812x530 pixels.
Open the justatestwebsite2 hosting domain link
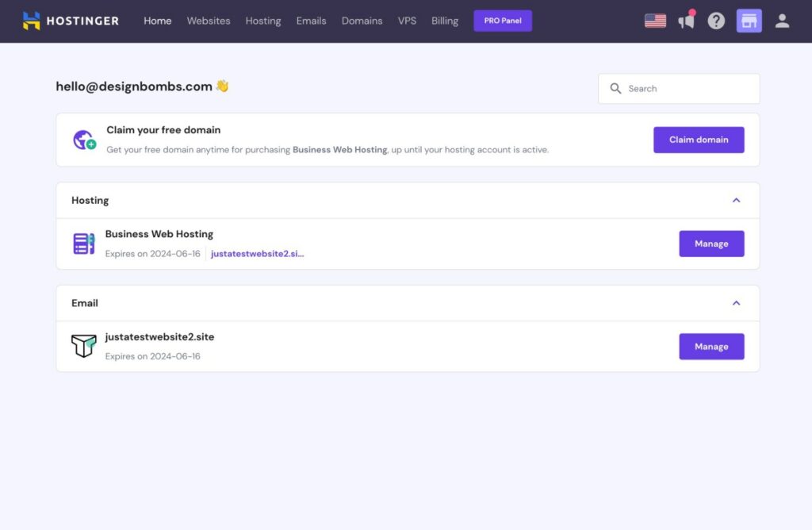(x=257, y=254)
